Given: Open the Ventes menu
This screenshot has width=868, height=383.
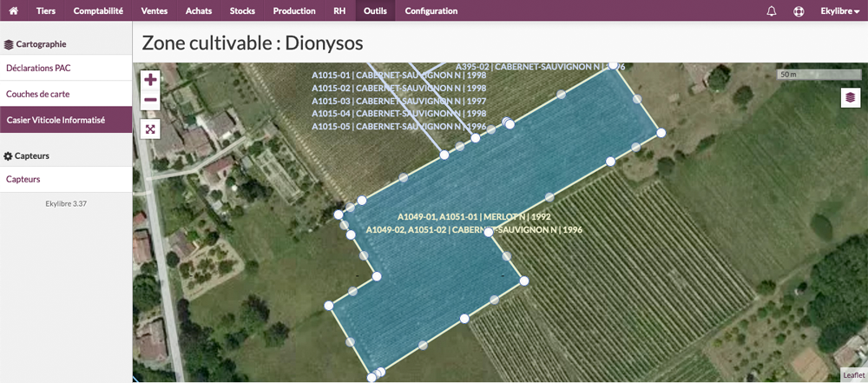Looking at the screenshot, I should point(155,11).
